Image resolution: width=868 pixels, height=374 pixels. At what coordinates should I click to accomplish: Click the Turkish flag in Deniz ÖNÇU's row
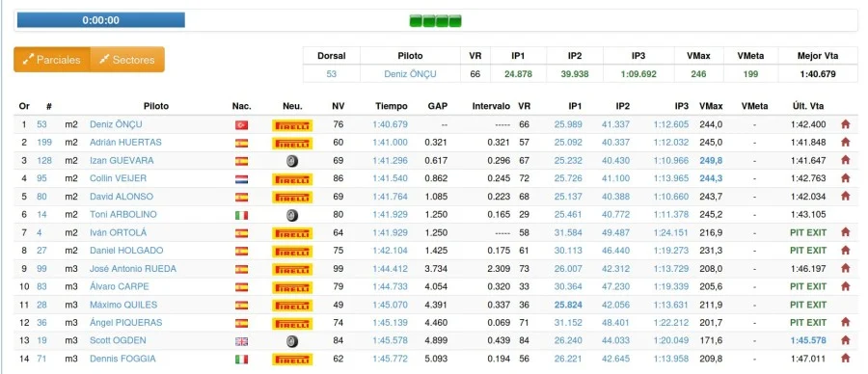pyautogui.click(x=241, y=125)
